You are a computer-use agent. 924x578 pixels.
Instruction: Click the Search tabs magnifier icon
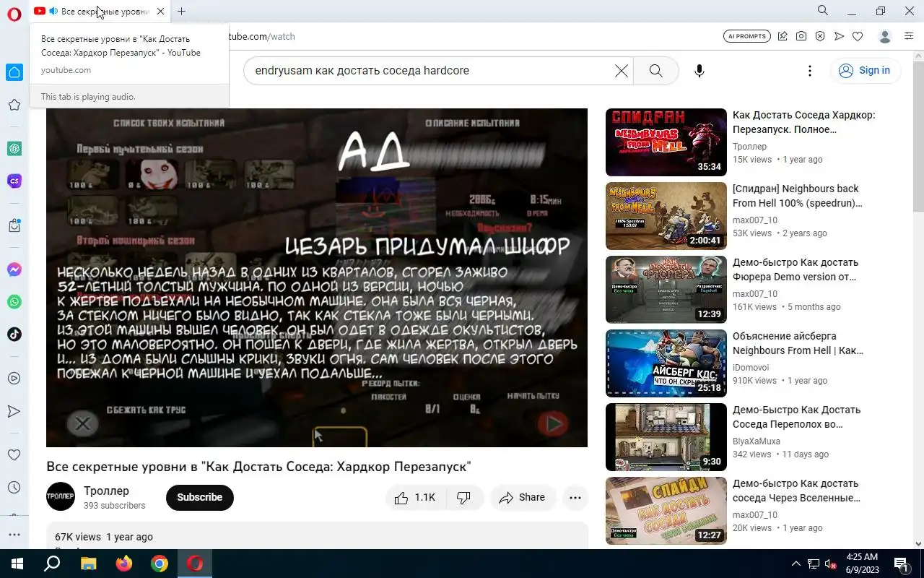tap(823, 10)
